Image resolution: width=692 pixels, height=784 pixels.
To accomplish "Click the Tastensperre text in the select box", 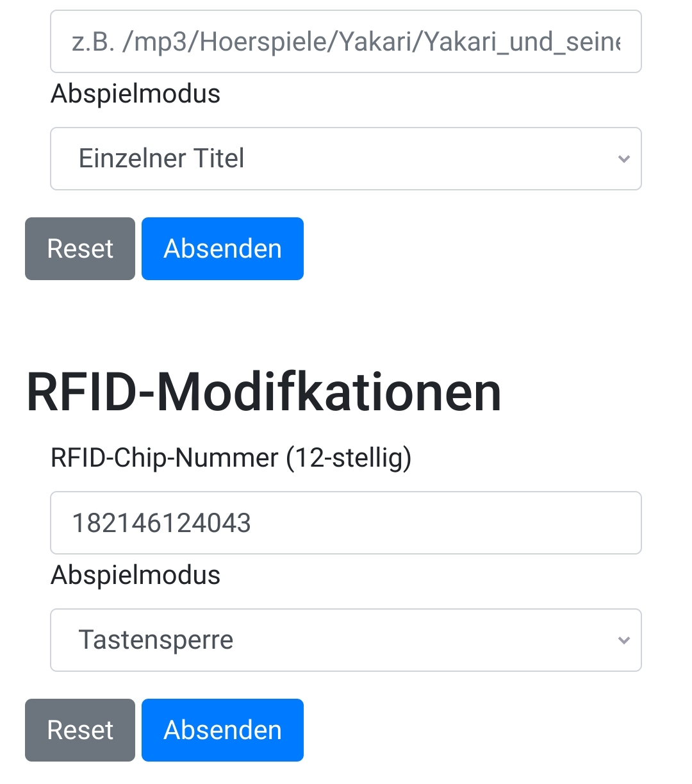I will pyautogui.click(x=156, y=640).
